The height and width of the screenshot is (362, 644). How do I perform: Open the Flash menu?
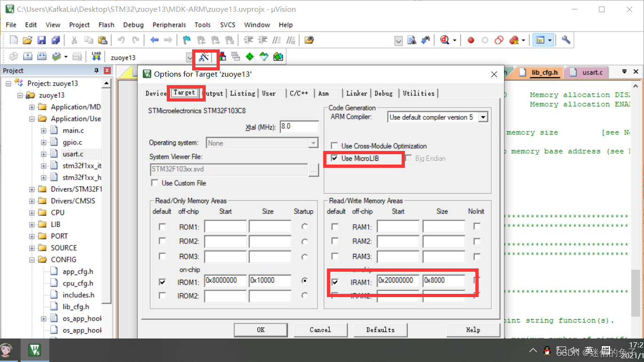click(106, 25)
